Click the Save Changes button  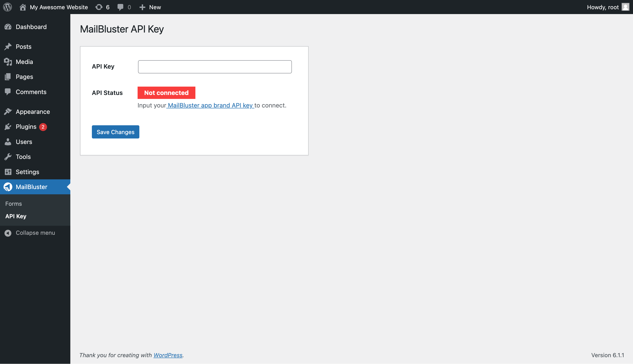pos(115,132)
